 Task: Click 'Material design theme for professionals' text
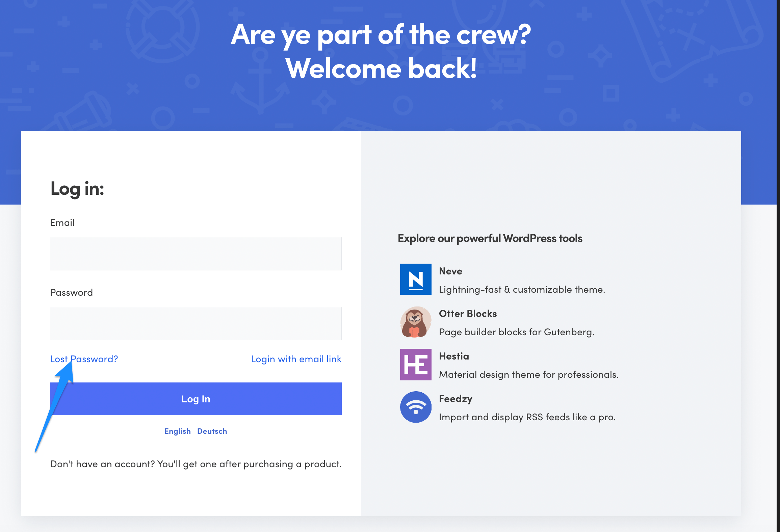coord(528,374)
